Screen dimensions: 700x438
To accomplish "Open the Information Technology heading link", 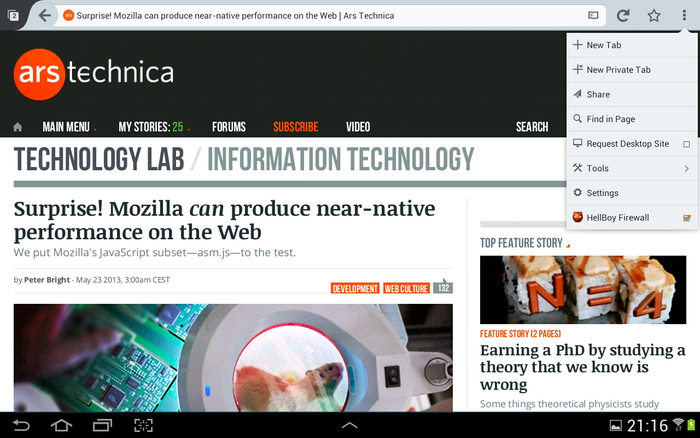I will (x=341, y=159).
